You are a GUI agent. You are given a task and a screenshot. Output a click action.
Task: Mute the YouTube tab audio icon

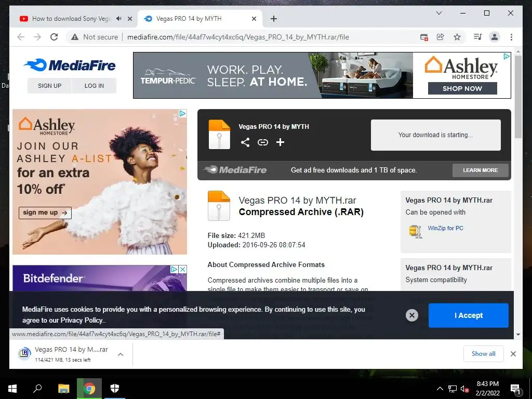pos(118,19)
